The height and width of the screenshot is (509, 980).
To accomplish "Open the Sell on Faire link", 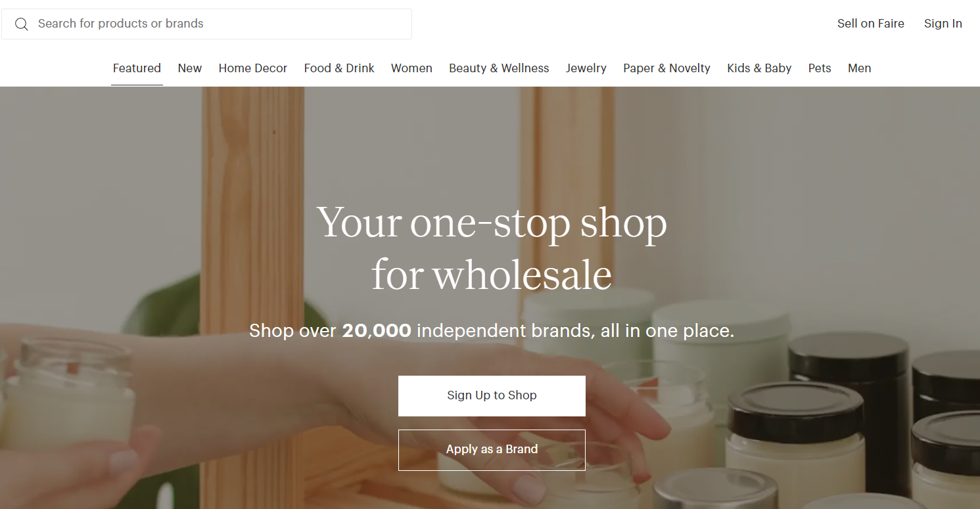I will tap(870, 24).
